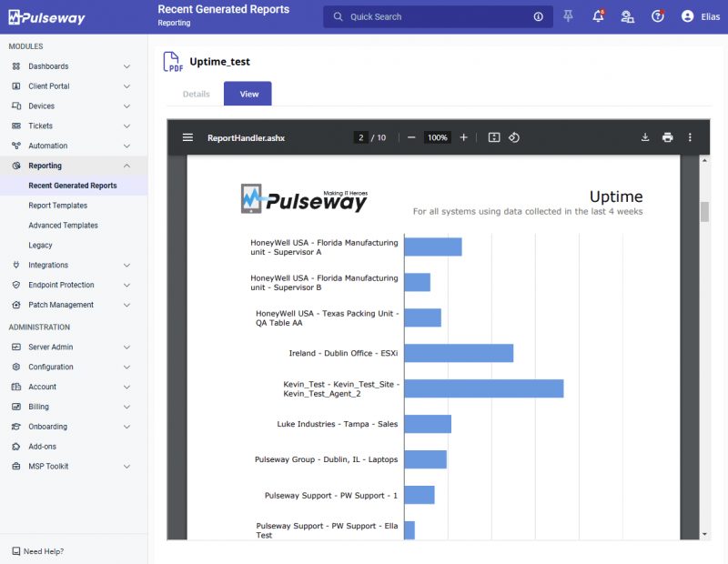The width and height of the screenshot is (728, 564).
Task: Click the 100% zoom level field
Action: [x=437, y=137]
